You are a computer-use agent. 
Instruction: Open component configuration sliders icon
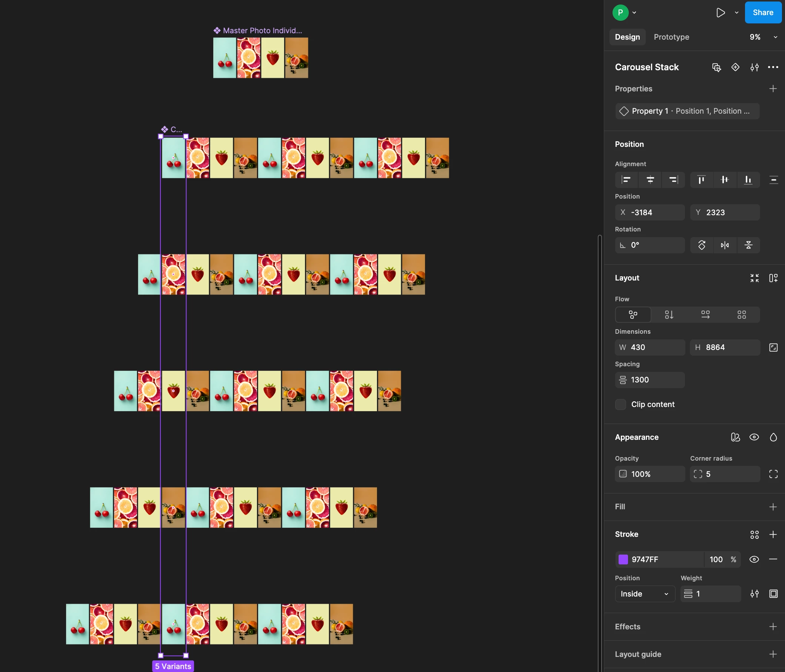(754, 68)
